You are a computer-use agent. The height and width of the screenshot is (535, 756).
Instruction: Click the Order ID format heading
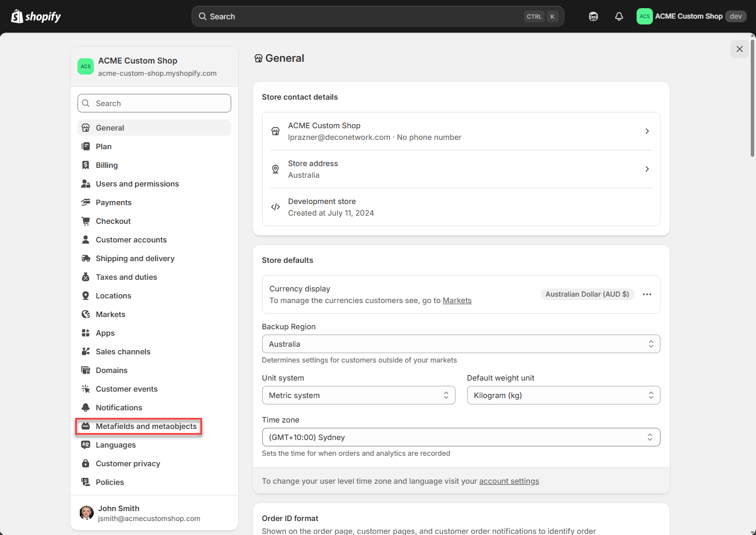tap(290, 518)
